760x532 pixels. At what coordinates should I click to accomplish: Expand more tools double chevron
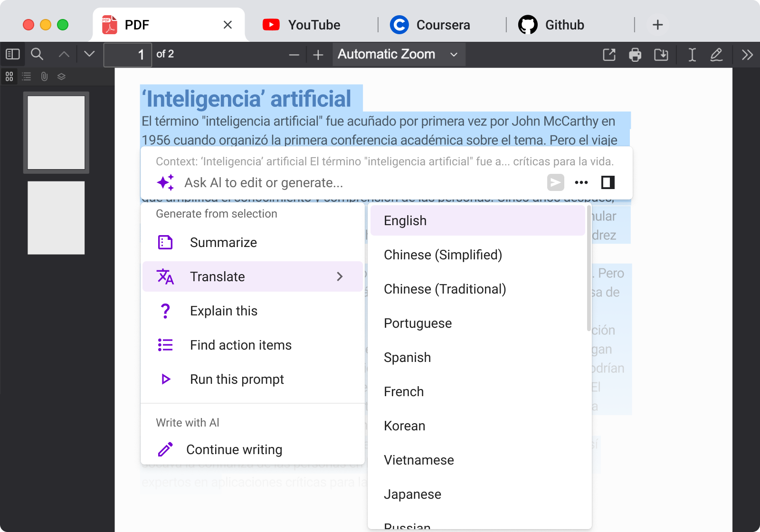point(747,55)
